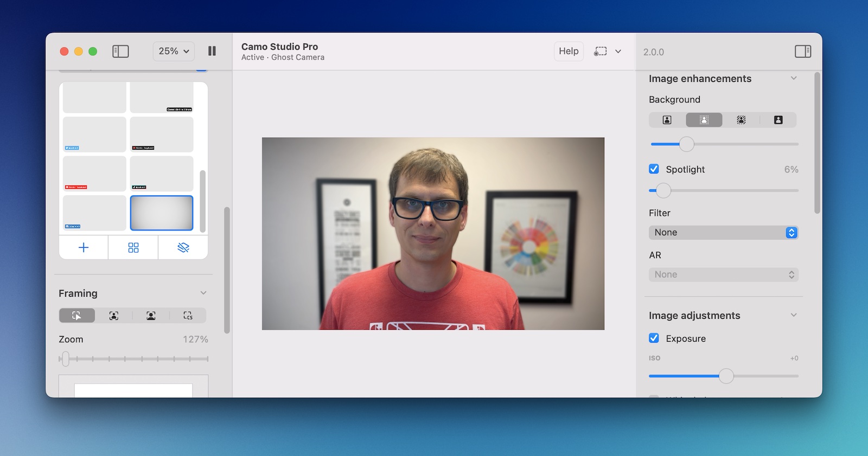868x456 pixels.
Task: Choose the background blur icon
Action: pyautogui.click(x=704, y=120)
